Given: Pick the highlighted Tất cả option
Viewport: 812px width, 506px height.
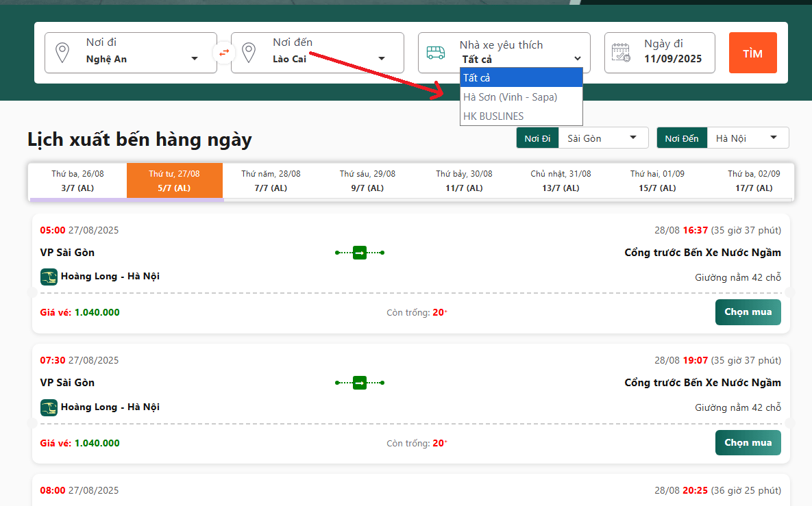Looking at the screenshot, I should click(x=521, y=78).
